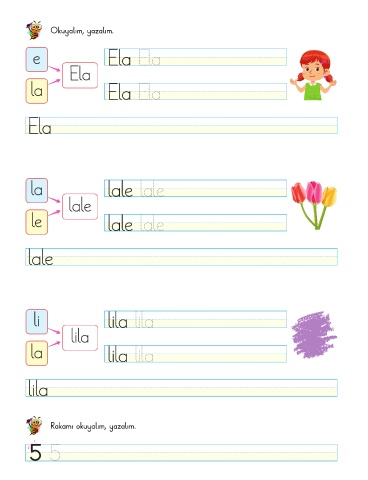The height and width of the screenshot is (480, 368).
Task: Click the bee mascot beside 'Rakamı okuyalım, yazalım'
Action: [x=34, y=425]
